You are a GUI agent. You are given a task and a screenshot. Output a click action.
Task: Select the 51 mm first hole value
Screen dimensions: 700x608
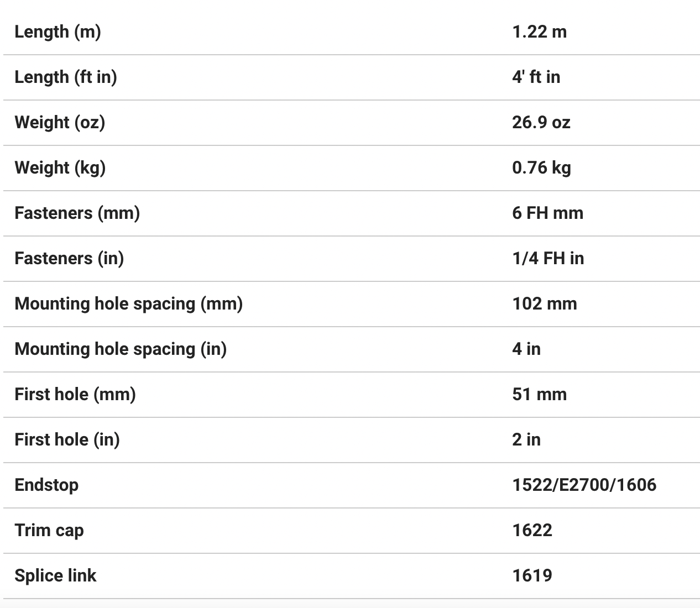[x=539, y=395]
